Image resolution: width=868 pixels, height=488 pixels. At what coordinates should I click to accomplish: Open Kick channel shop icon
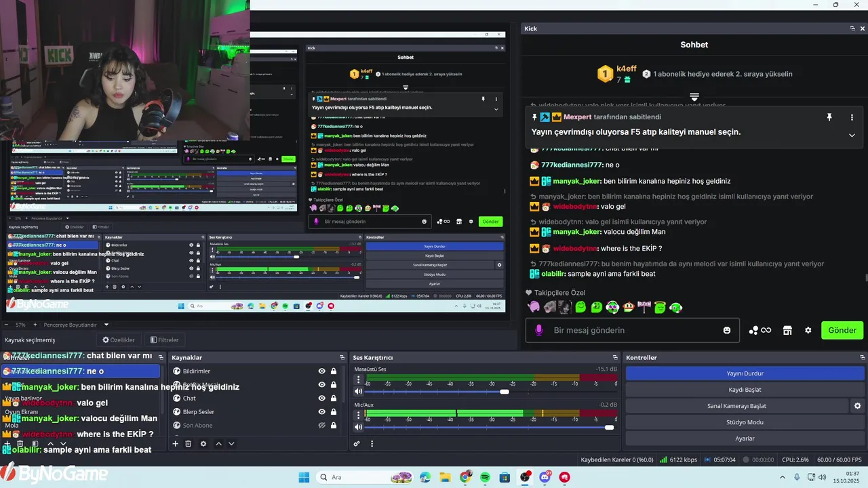(x=787, y=330)
